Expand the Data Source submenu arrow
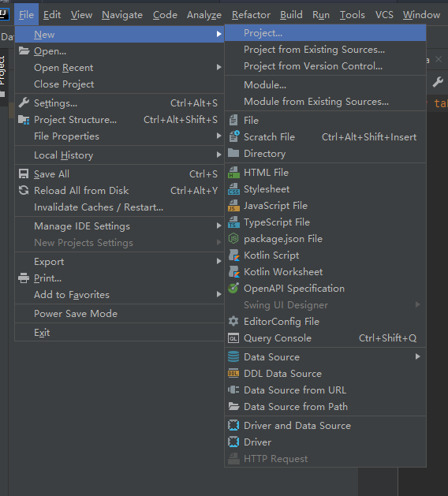Image resolution: width=448 pixels, height=496 pixels. [x=417, y=356]
